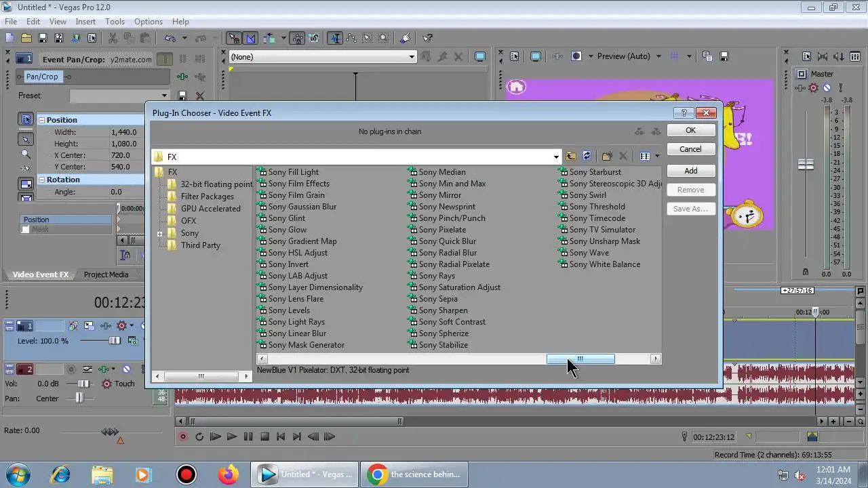868x488 pixels.
Task: Toggle Loop Playback in transport bar
Action: pos(199,437)
